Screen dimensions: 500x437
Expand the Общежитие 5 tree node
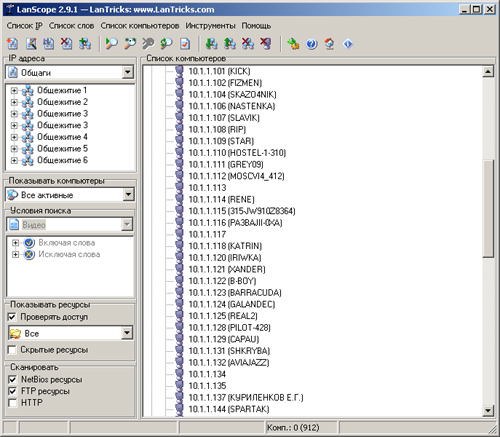(14, 149)
